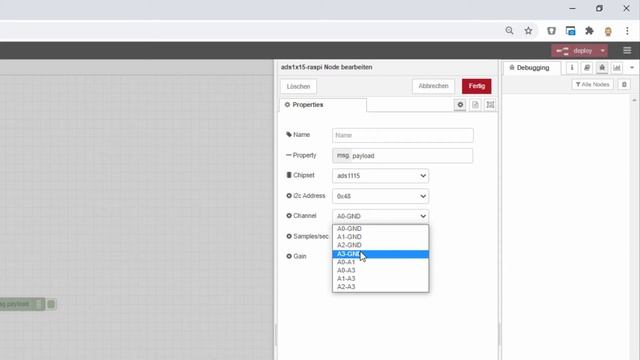The height and width of the screenshot is (360, 640).
Task: Open the browser profile avatar
Action: click(608, 31)
